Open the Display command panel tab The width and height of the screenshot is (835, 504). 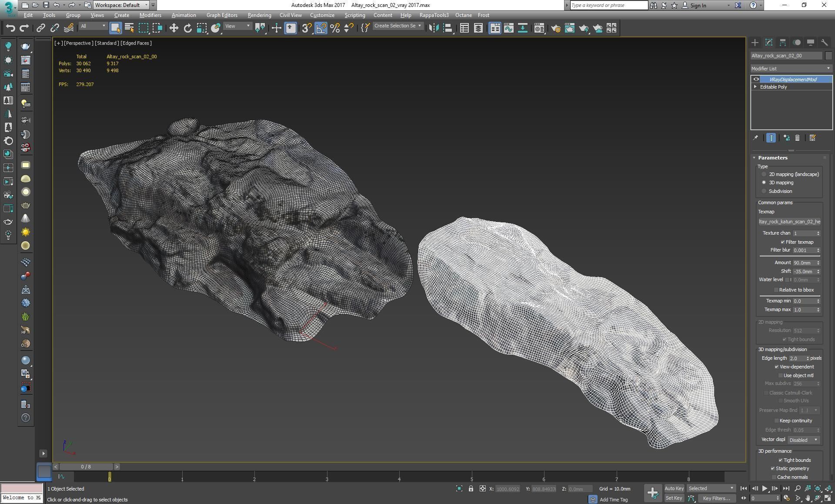coord(811,43)
